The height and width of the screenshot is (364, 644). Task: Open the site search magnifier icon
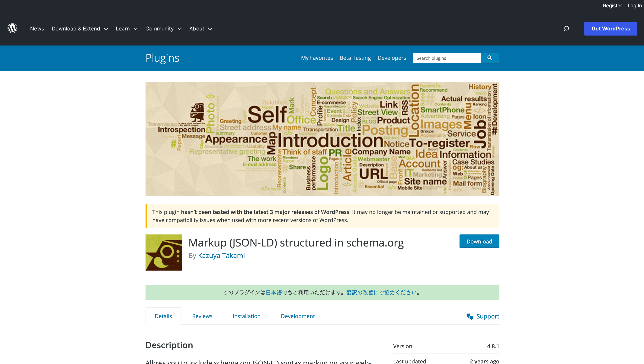[x=566, y=29]
